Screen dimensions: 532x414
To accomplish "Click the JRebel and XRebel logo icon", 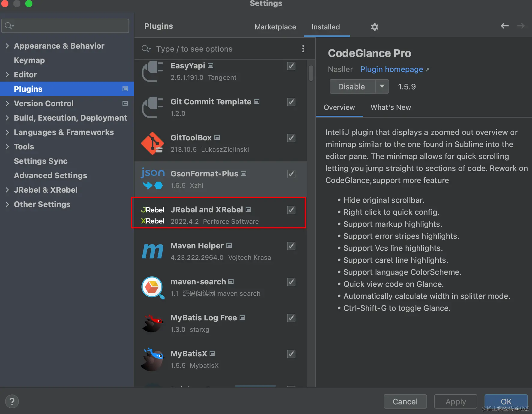I will point(153,215).
